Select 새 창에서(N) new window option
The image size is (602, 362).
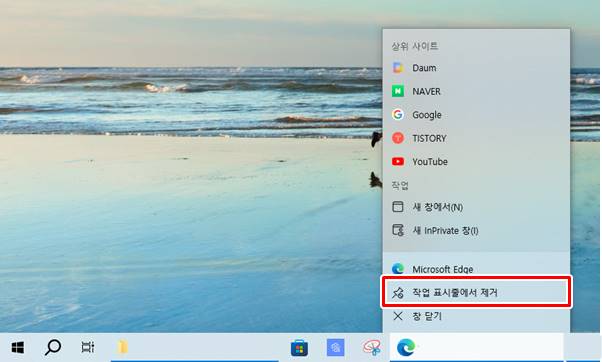[x=476, y=207]
